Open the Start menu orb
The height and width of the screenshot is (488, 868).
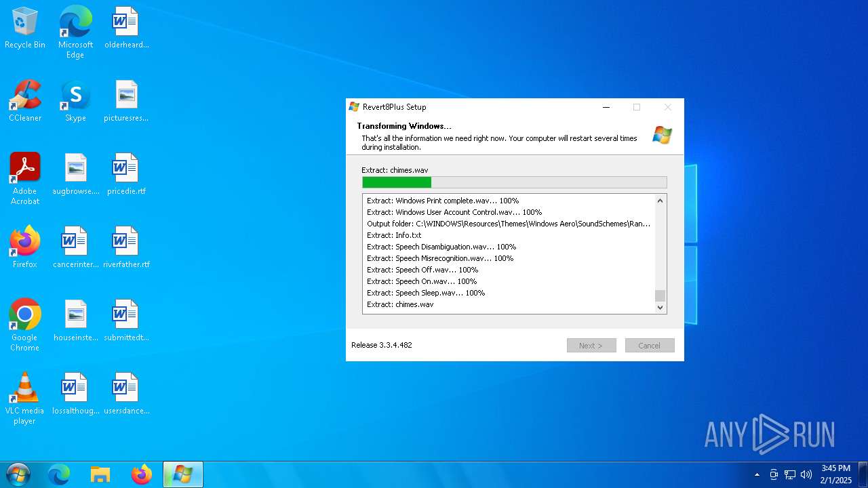[18, 474]
